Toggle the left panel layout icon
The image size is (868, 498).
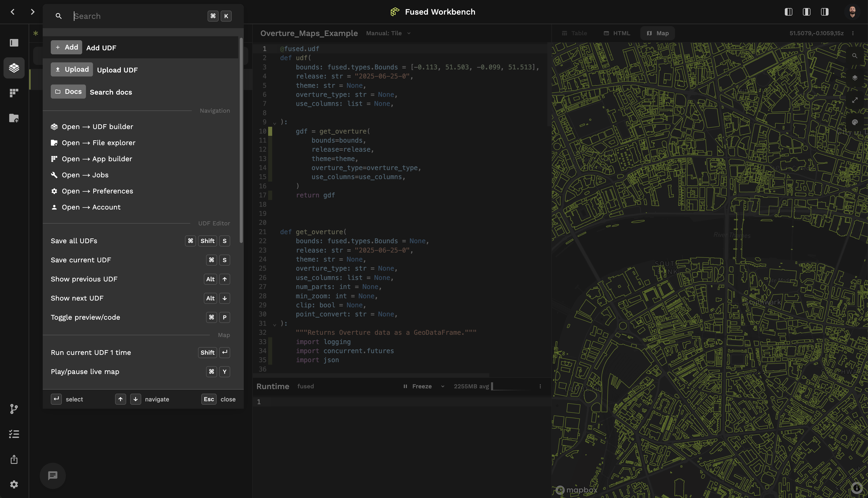[x=788, y=12]
